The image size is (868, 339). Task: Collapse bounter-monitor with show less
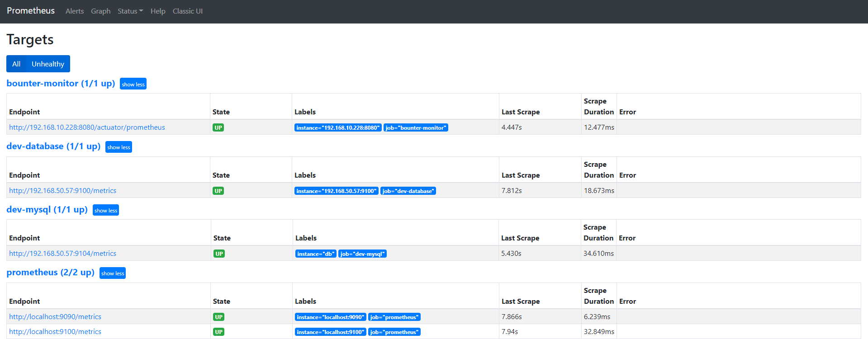[133, 85]
